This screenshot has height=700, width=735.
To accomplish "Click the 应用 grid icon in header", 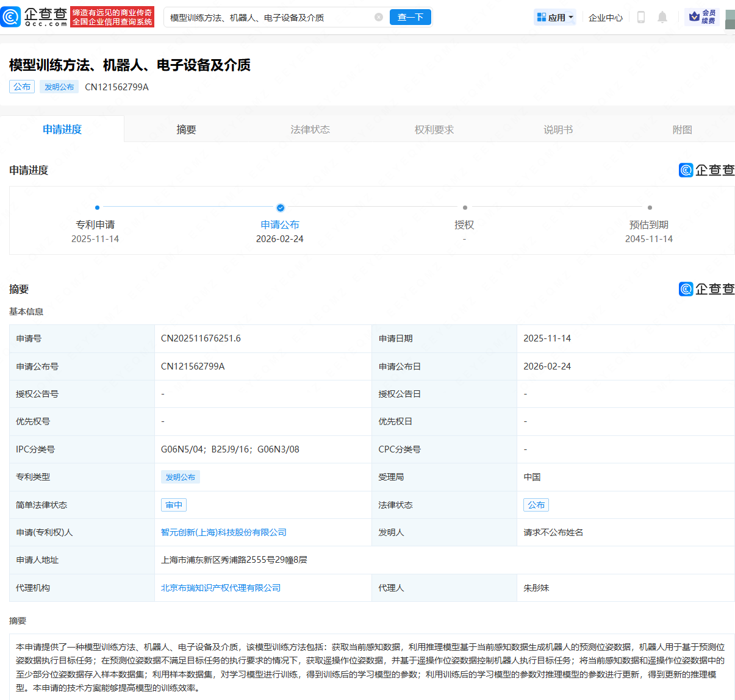I will 542,17.
